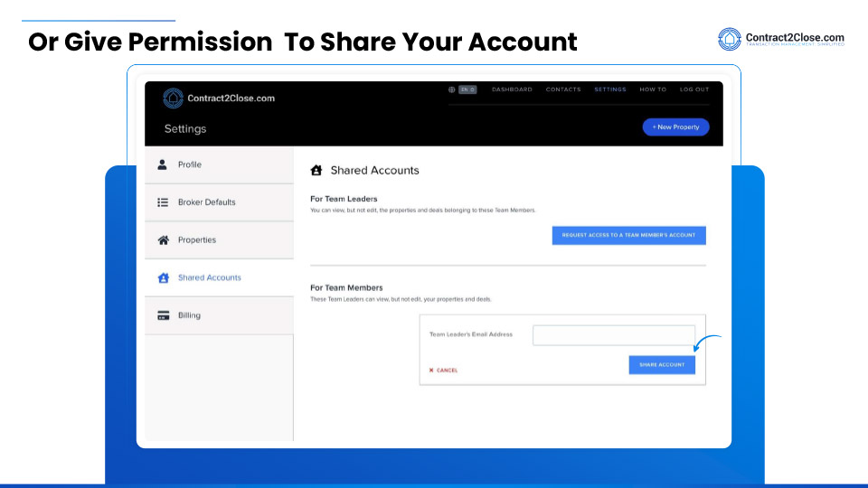Click the globe language icon in header
Viewport: 868px width, 488px height.
click(x=451, y=89)
